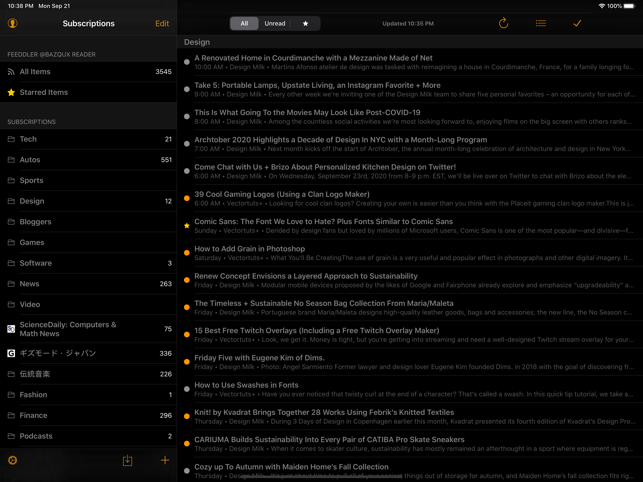The image size is (643, 482).
Task: Click the Video folder icon
Action: coord(11,304)
